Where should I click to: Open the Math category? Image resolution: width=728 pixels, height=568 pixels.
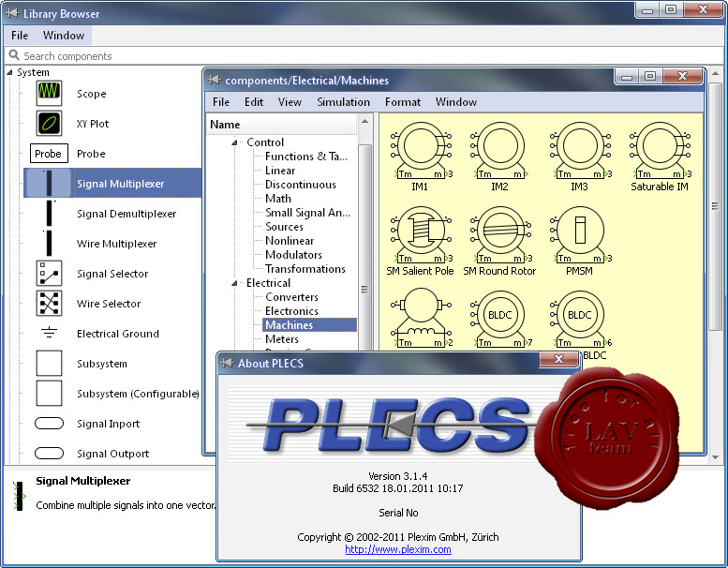(x=278, y=199)
